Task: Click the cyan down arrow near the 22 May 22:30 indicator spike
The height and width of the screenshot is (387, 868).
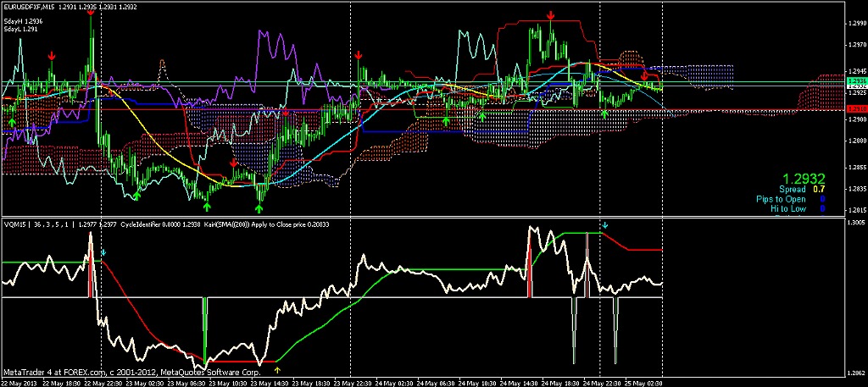Action: [103, 253]
